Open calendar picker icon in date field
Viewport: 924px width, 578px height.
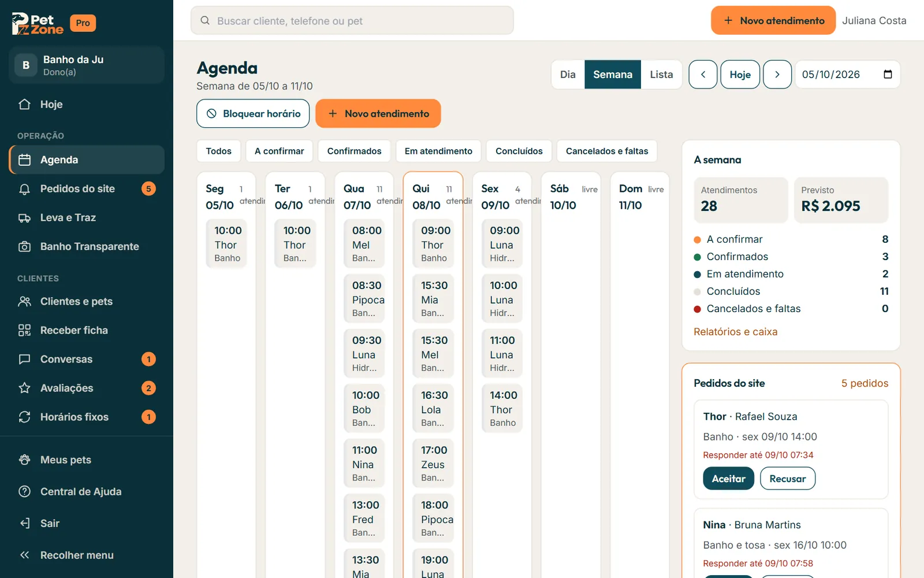[888, 74]
